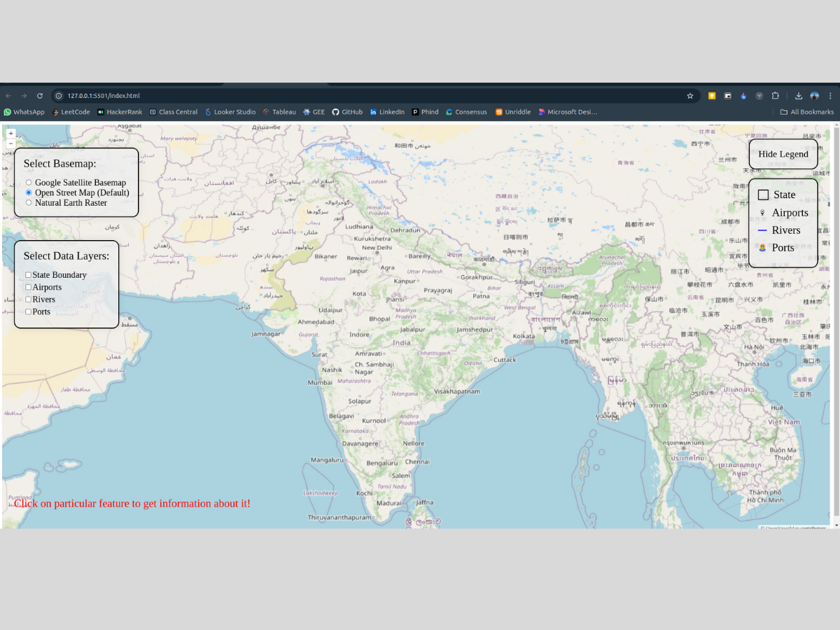The image size is (840, 630).
Task: Open the picture-in-picture extension icon
Action: (728, 96)
